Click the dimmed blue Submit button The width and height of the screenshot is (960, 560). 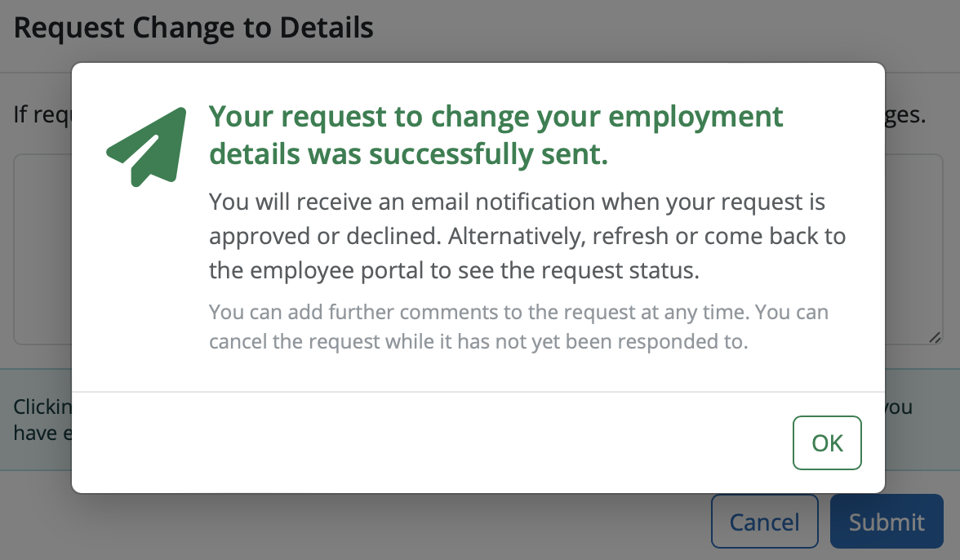click(x=886, y=522)
